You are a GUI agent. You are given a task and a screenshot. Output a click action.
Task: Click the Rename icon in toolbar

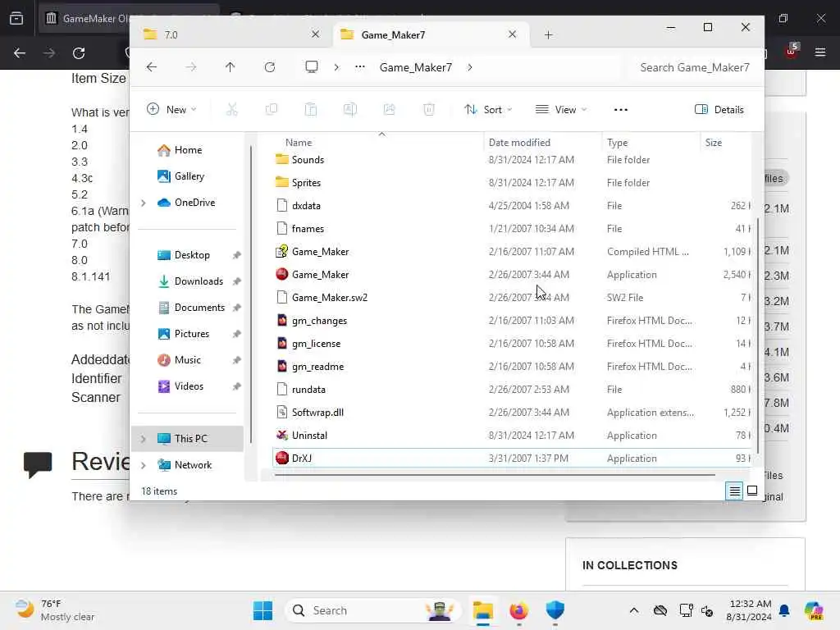tap(349, 110)
